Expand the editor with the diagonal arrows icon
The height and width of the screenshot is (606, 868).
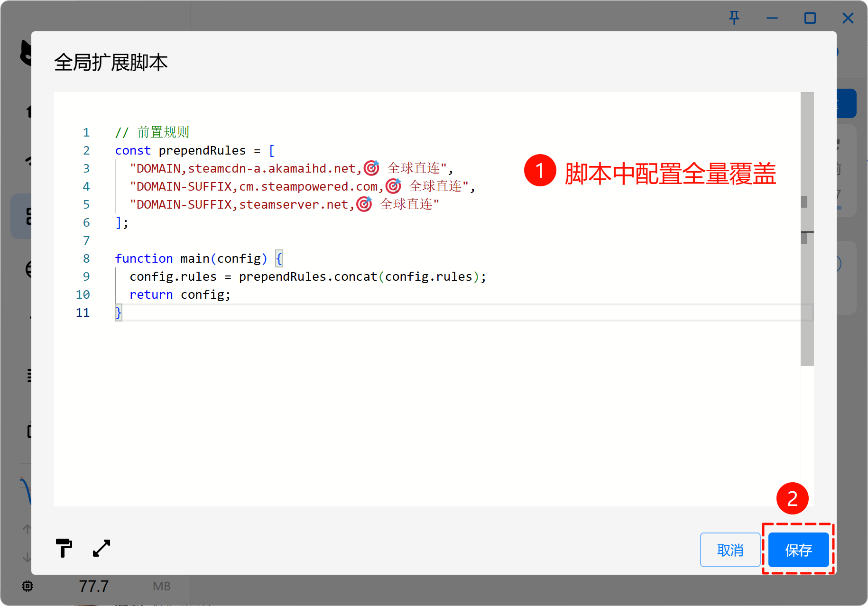coord(102,548)
